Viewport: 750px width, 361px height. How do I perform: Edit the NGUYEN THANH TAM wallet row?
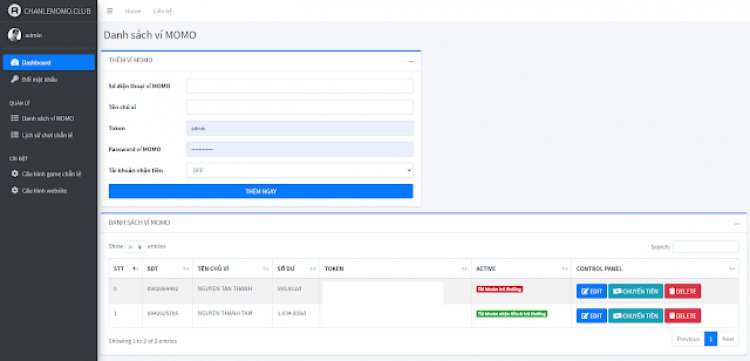click(x=592, y=316)
